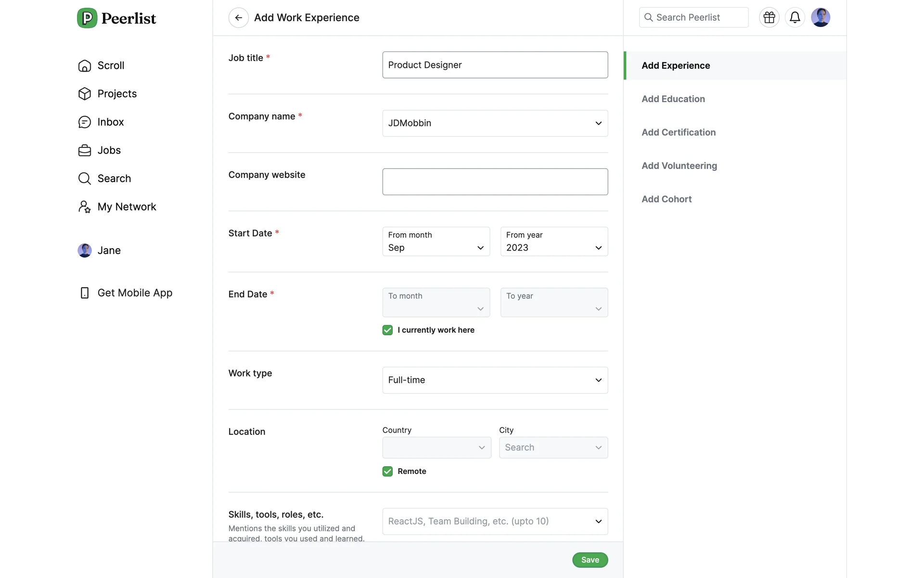Open Projects cube icon
This screenshot has height=578, width=924.
point(85,94)
